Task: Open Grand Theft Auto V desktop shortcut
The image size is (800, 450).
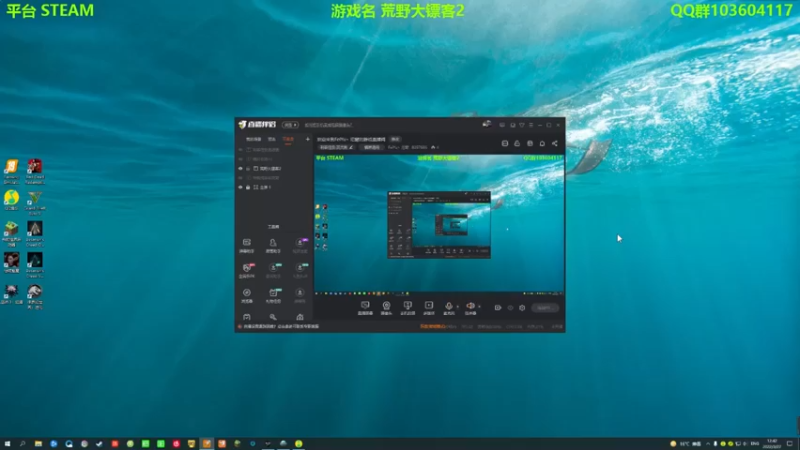Action: (x=35, y=203)
